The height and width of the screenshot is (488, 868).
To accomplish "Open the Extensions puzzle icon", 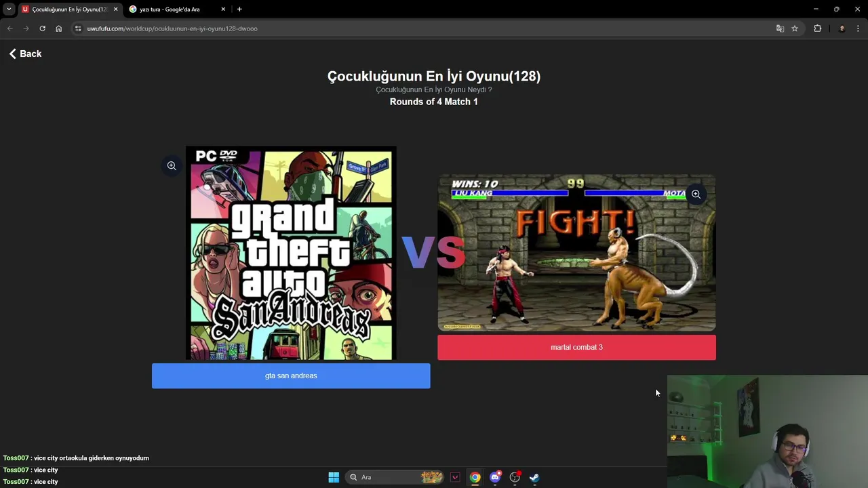I will [817, 28].
